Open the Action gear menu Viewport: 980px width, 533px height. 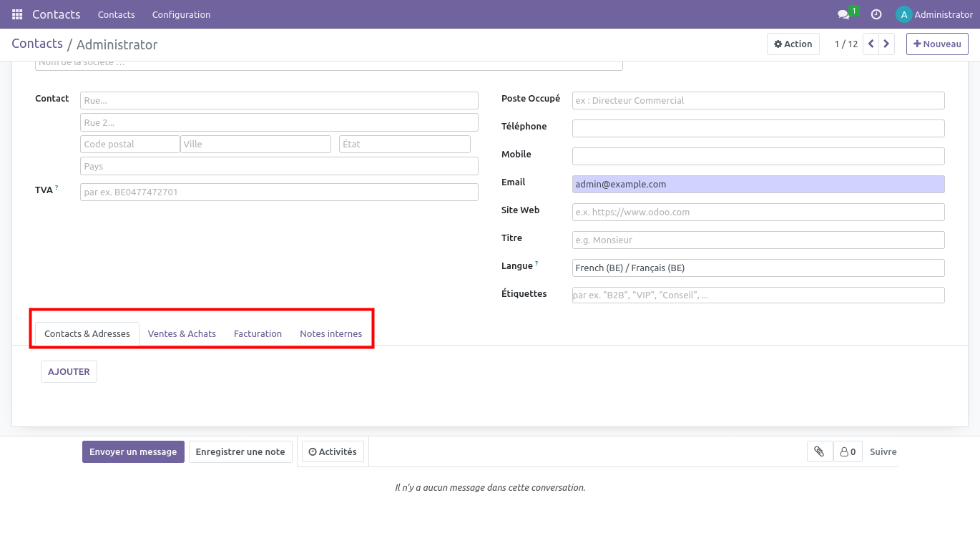tap(793, 44)
